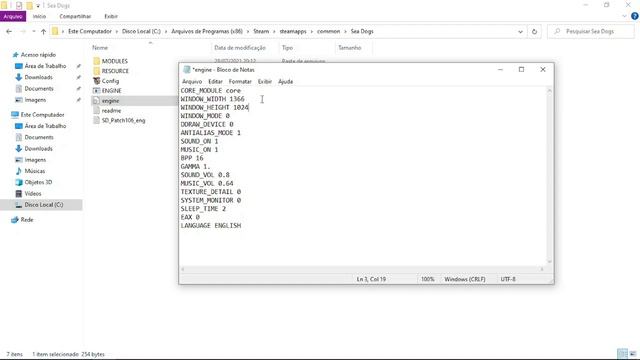Open Explorer help question mark icon
The height and width of the screenshot is (360, 640).
point(635,16)
